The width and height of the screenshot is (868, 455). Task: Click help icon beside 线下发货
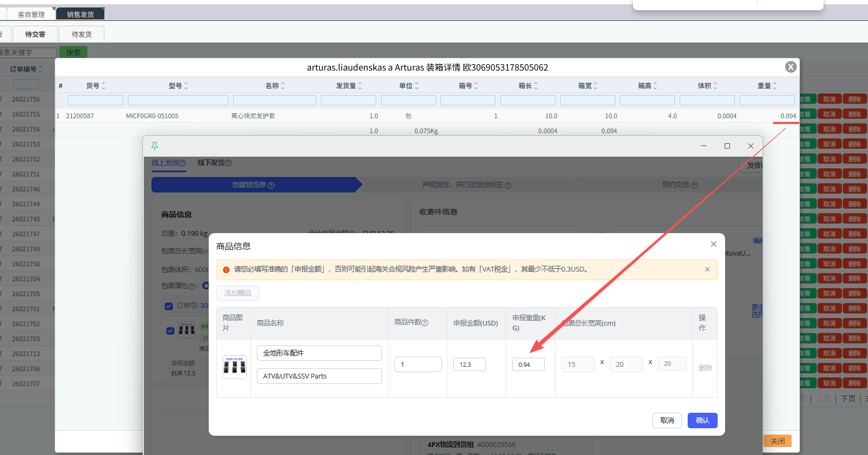point(229,163)
